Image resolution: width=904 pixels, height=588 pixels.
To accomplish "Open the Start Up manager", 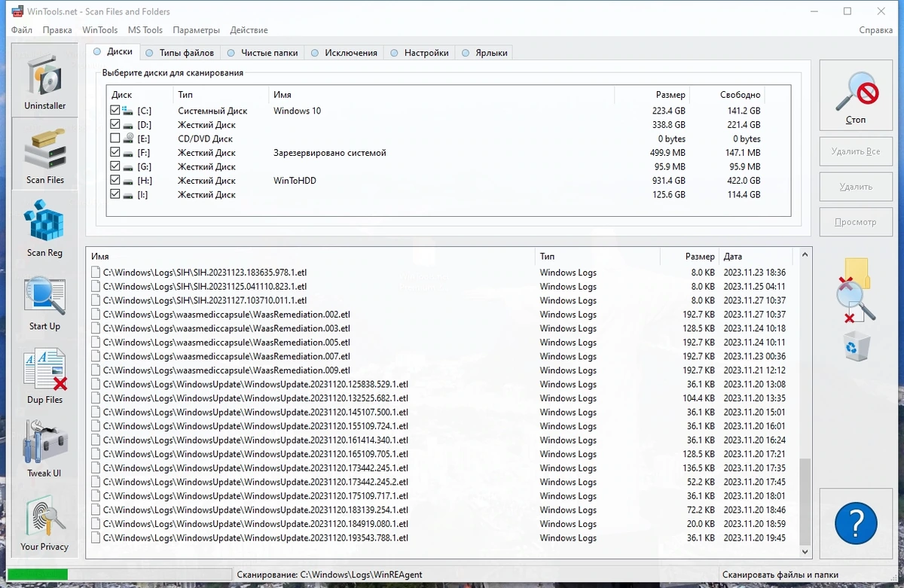I will (x=45, y=301).
